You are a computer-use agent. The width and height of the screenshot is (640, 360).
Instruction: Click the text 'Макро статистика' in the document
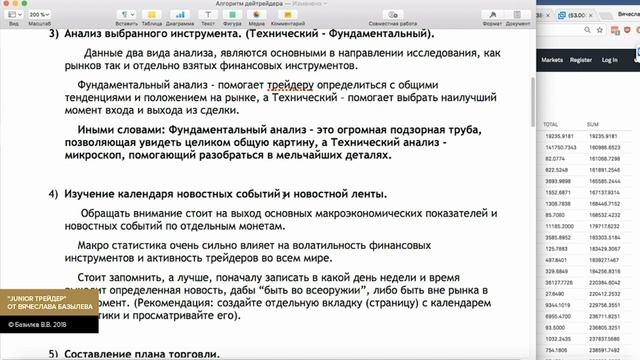coord(122,245)
